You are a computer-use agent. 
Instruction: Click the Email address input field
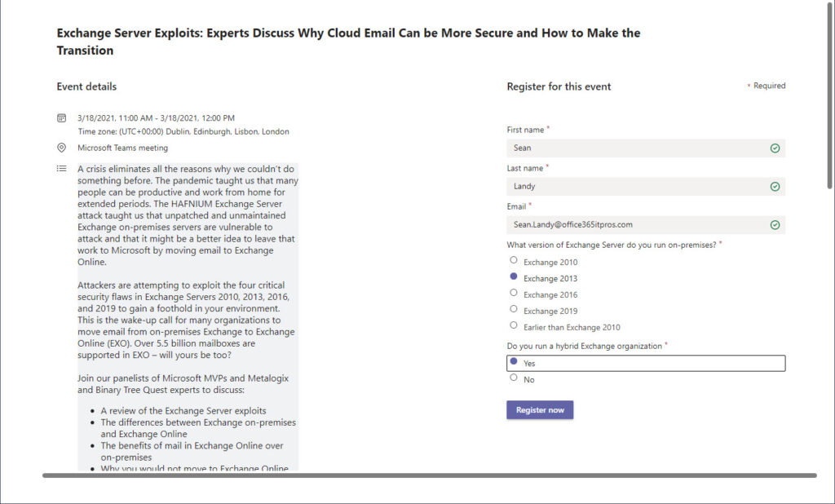[x=646, y=225]
